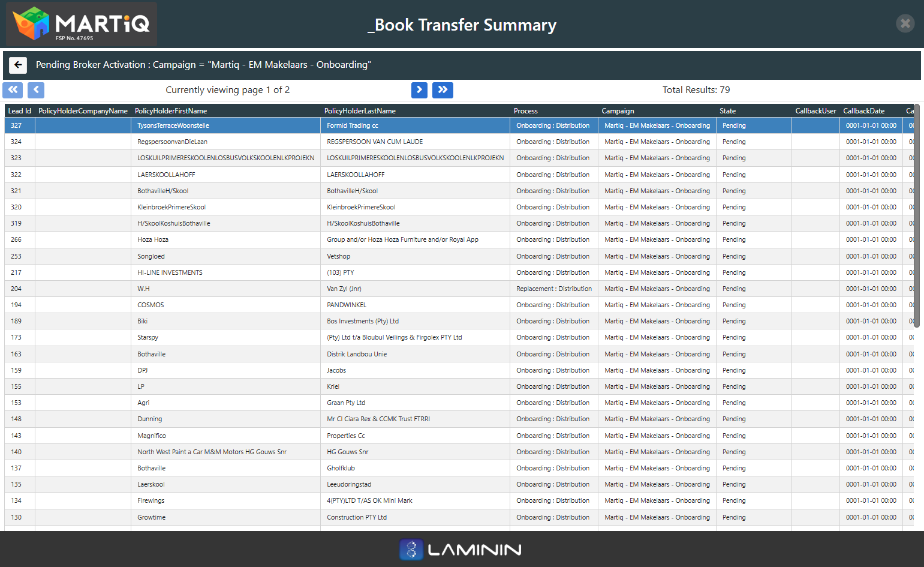The width and height of the screenshot is (924, 567).
Task: Click the MARTiQ logo
Action: [x=82, y=25]
